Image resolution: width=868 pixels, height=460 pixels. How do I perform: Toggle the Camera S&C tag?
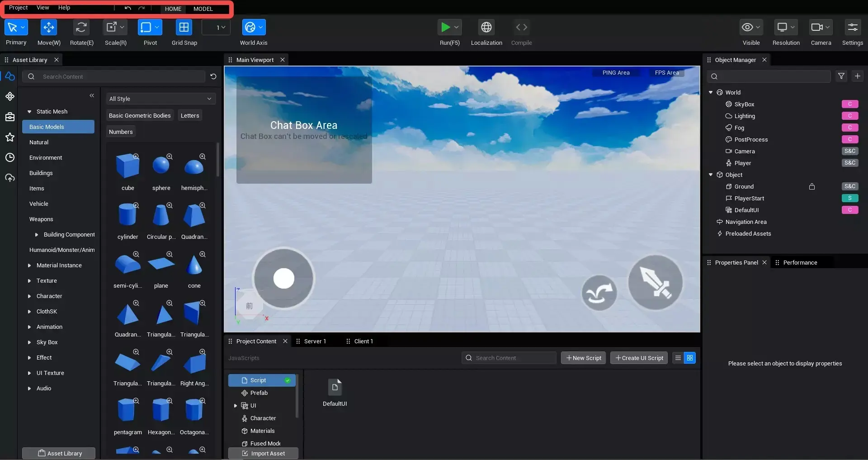click(x=850, y=151)
